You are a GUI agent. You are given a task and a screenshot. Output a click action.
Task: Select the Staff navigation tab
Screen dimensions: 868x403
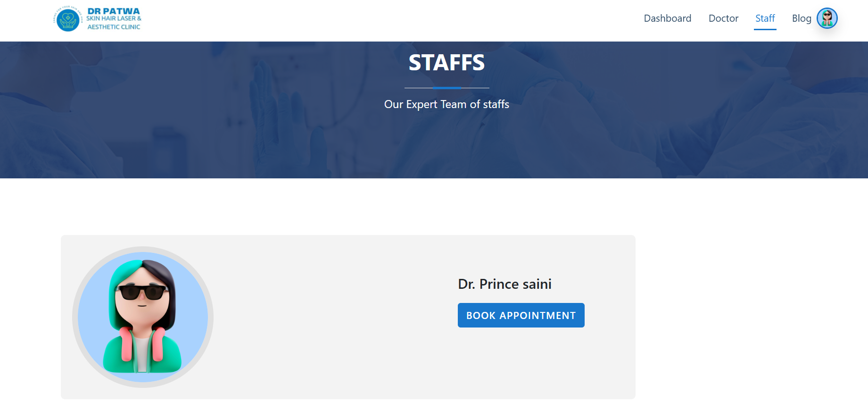coord(765,18)
